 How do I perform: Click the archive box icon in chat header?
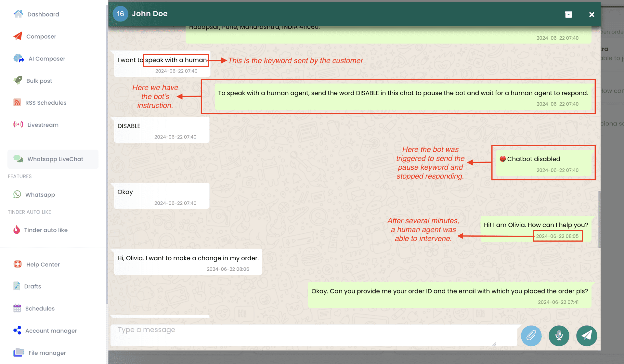pos(568,14)
